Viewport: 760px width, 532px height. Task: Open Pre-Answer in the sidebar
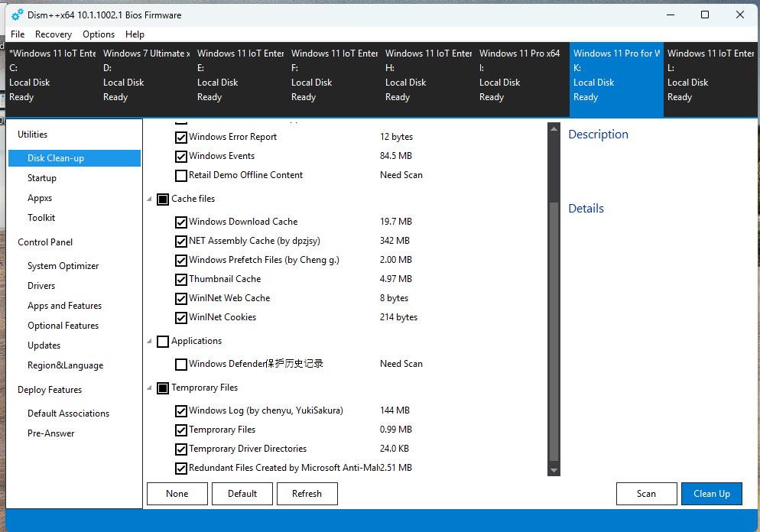click(x=51, y=433)
